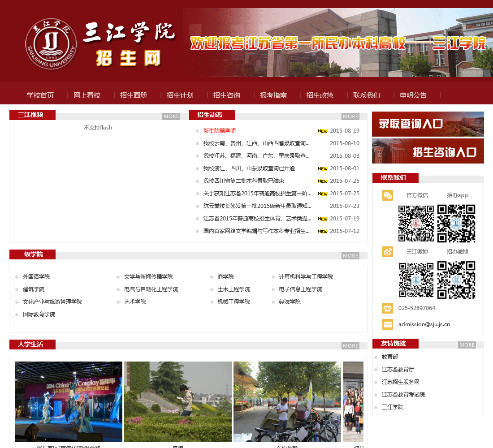Click the envelope email icon
This screenshot has width=493, height=448.
coord(388,324)
